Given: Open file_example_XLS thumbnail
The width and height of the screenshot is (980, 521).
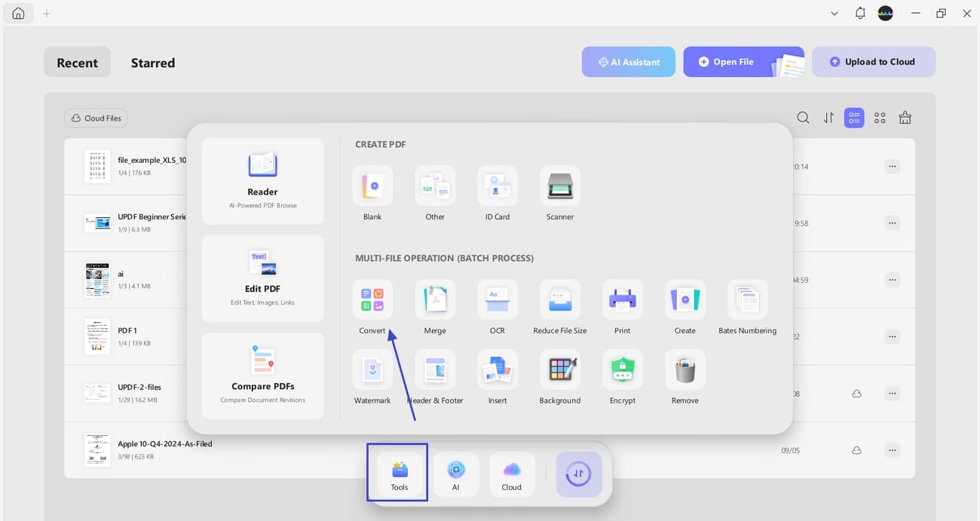Looking at the screenshot, I should [97, 166].
